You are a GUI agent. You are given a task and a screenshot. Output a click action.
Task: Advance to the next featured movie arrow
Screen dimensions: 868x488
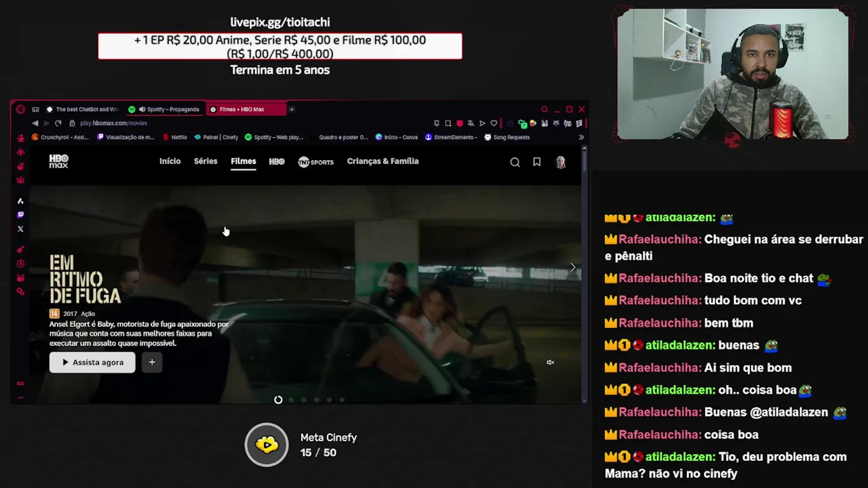(x=573, y=268)
